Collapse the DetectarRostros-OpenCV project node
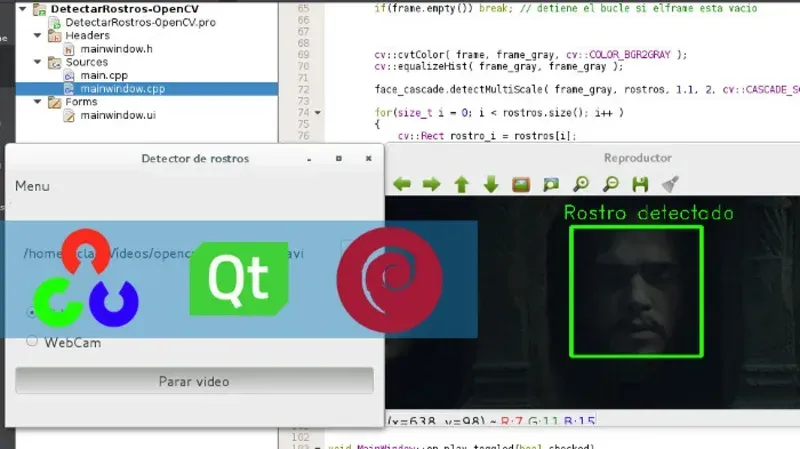 [22, 9]
